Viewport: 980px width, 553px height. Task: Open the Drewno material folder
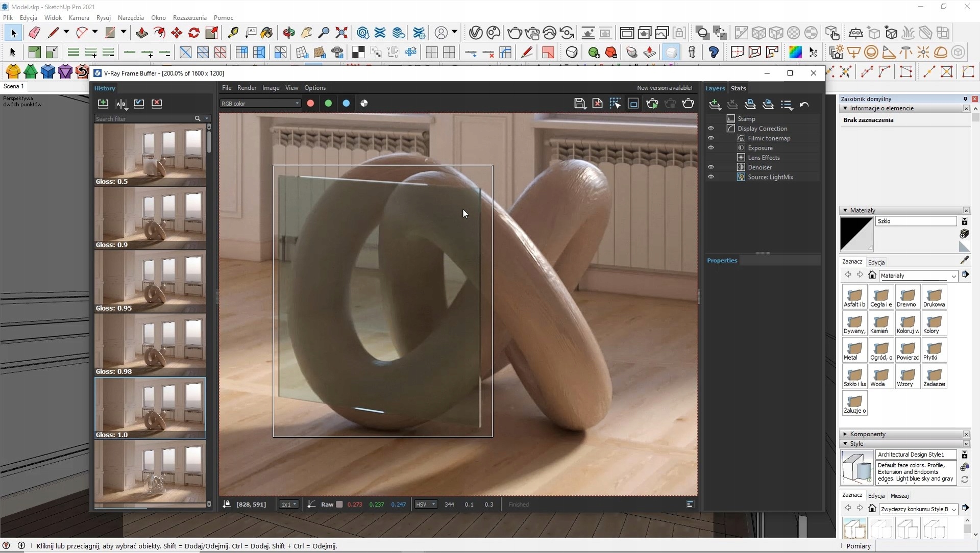point(906,297)
